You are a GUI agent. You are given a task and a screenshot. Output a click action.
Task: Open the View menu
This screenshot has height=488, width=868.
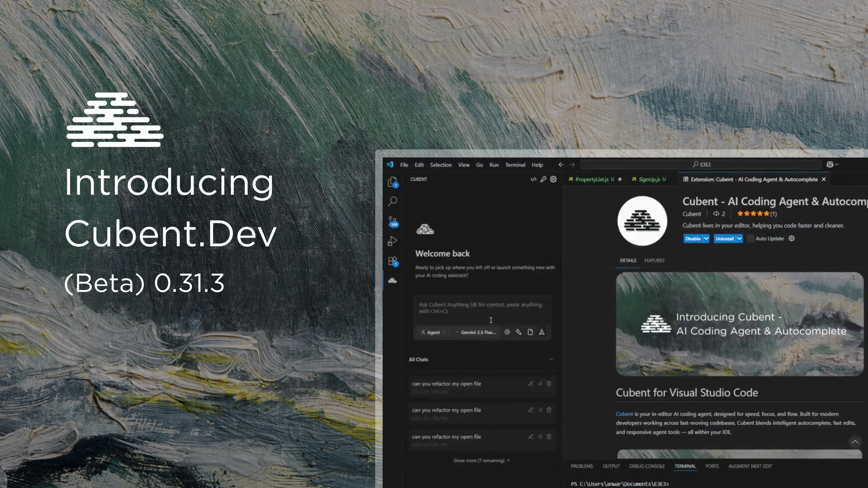point(464,165)
